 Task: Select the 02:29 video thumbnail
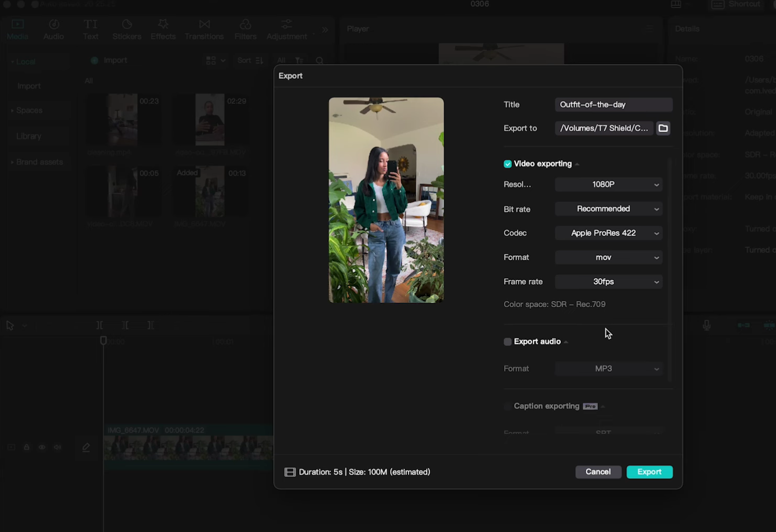point(210,120)
